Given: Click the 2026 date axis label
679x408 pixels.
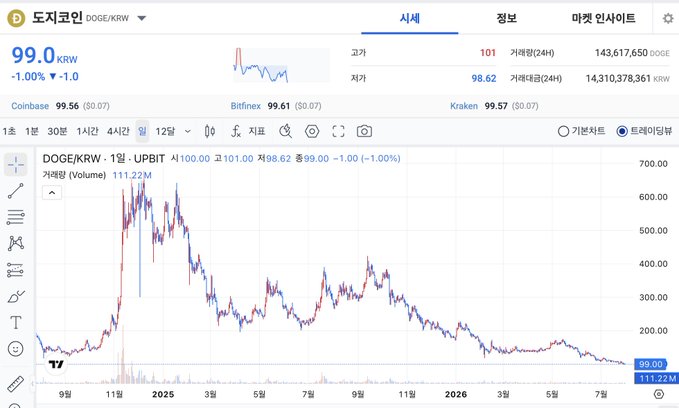Looking at the screenshot, I should 456,394.
